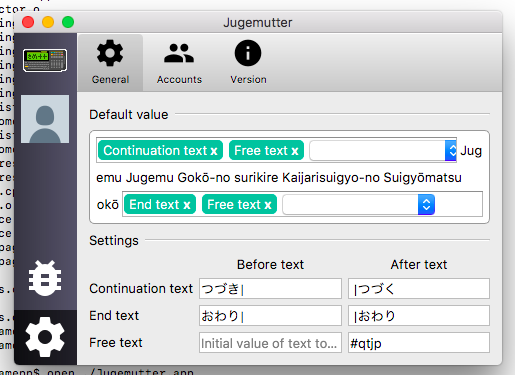The height and width of the screenshot is (375, 515).
Task: Open the Version info tab
Action: pos(248,62)
